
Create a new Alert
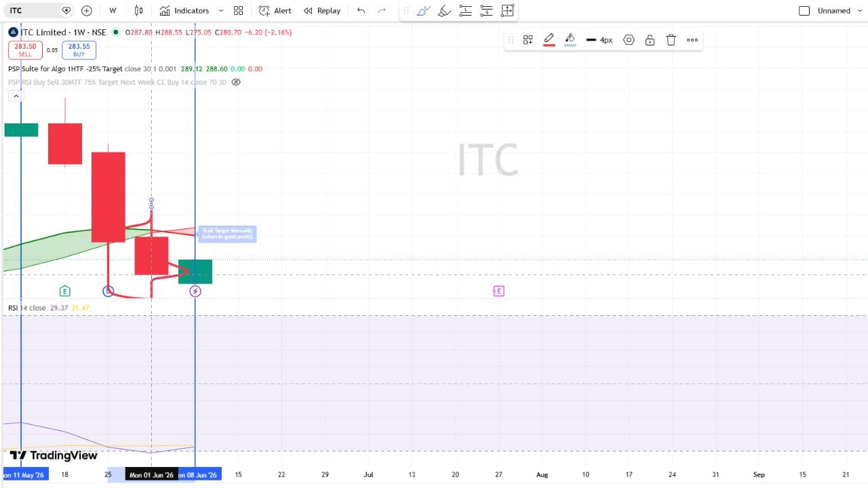(x=275, y=11)
